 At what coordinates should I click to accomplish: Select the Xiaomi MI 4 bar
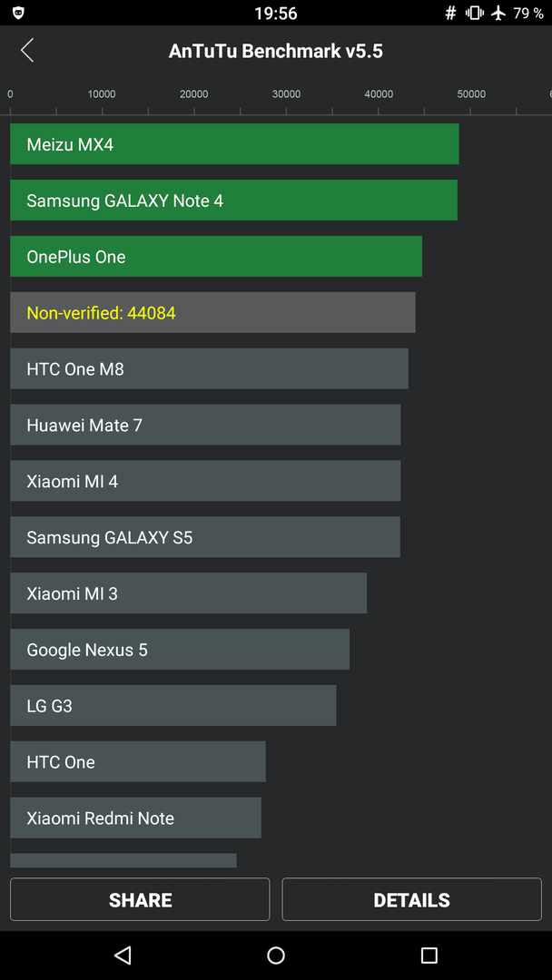click(x=206, y=481)
